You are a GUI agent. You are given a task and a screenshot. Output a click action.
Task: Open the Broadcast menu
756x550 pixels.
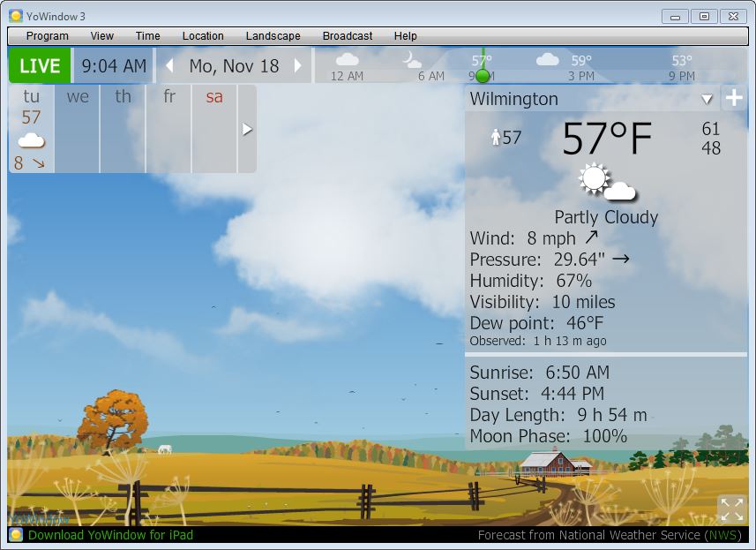[x=348, y=36]
